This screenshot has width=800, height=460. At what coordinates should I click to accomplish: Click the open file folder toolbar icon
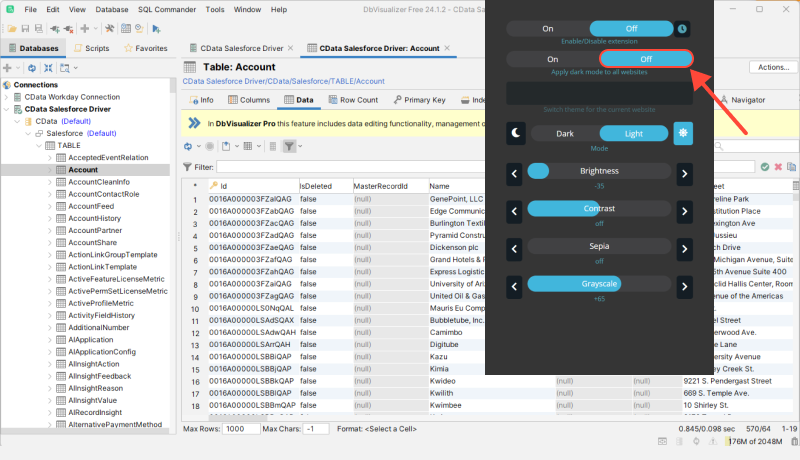point(11,29)
